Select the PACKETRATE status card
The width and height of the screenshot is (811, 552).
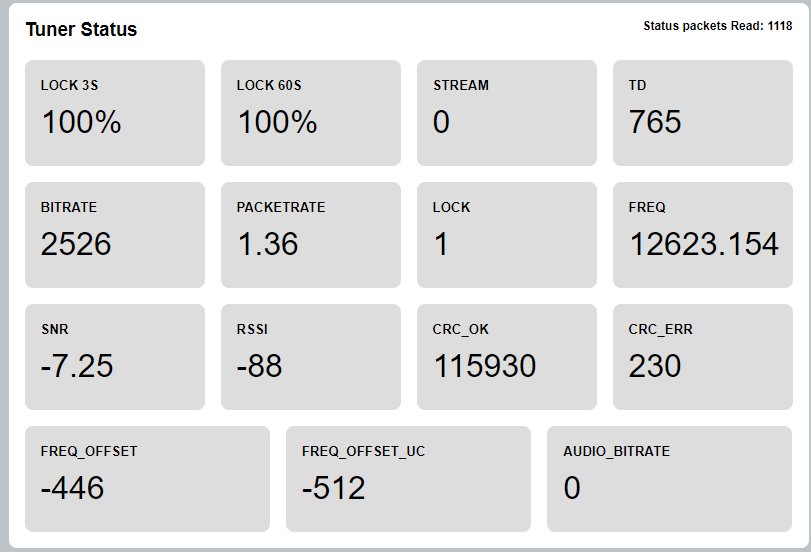(311, 234)
